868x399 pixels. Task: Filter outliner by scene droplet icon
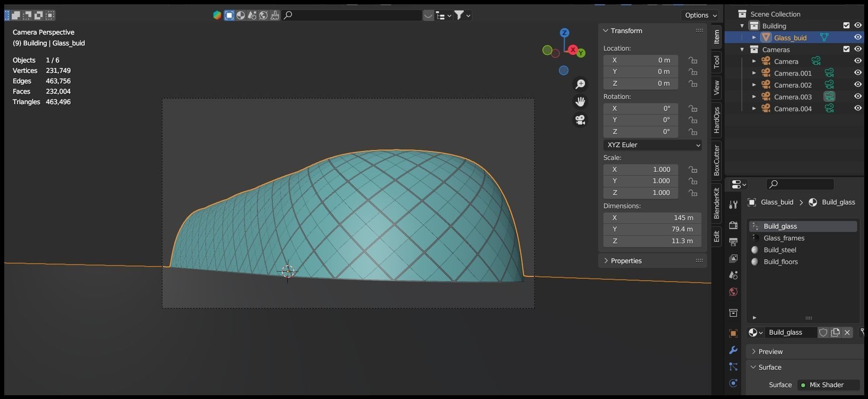tap(252, 15)
